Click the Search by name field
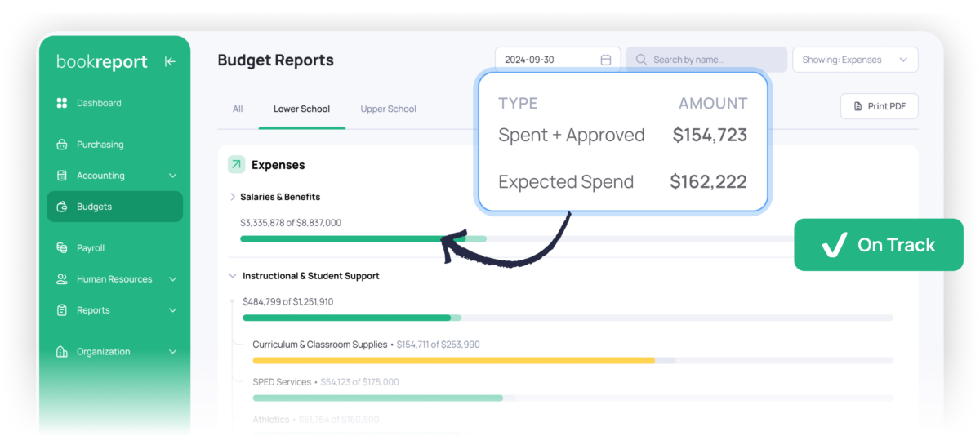Image resolution: width=980 pixels, height=436 pixels. click(x=706, y=60)
